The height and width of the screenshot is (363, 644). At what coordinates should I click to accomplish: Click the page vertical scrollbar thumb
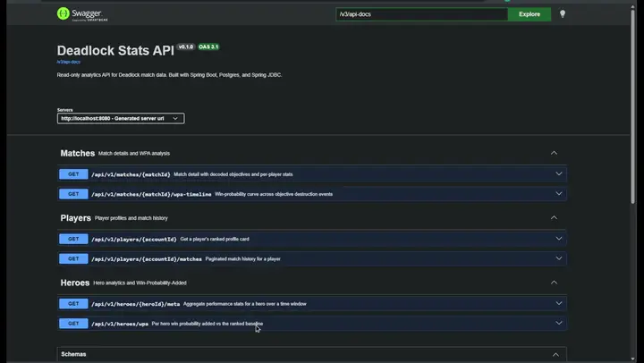tap(633, 105)
